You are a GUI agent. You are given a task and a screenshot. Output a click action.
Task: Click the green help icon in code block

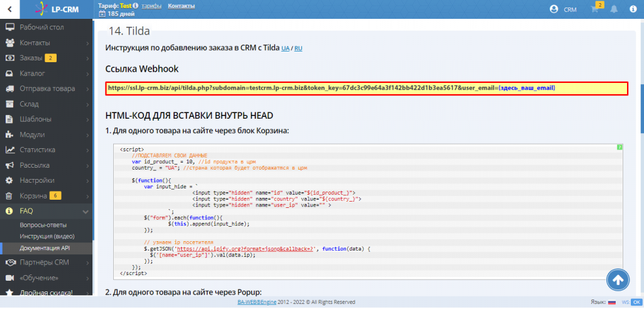pos(619,147)
